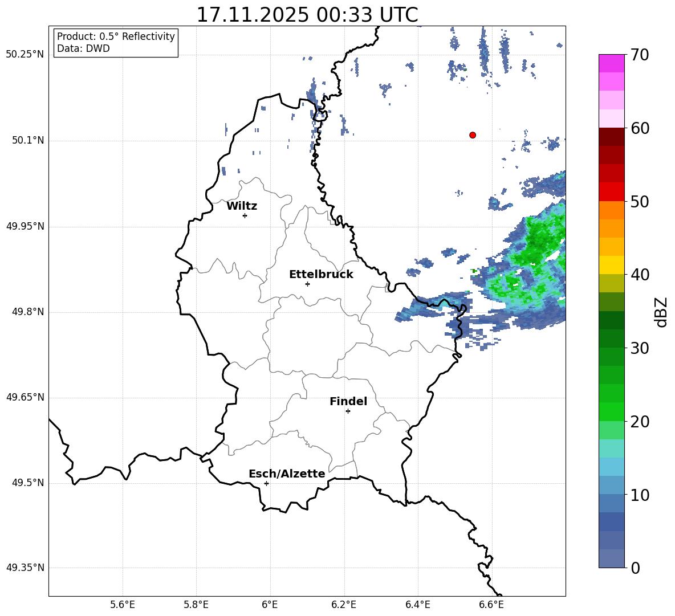Image resolution: width=675 pixels, height=616 pixels.
Task: Click the colorbar value 40
Action: click(640, 275)
